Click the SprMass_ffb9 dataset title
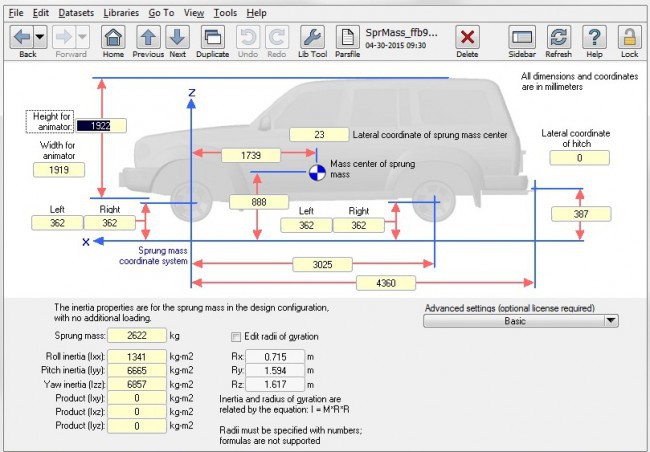The image size is (650, 452). tap(401, 33)
